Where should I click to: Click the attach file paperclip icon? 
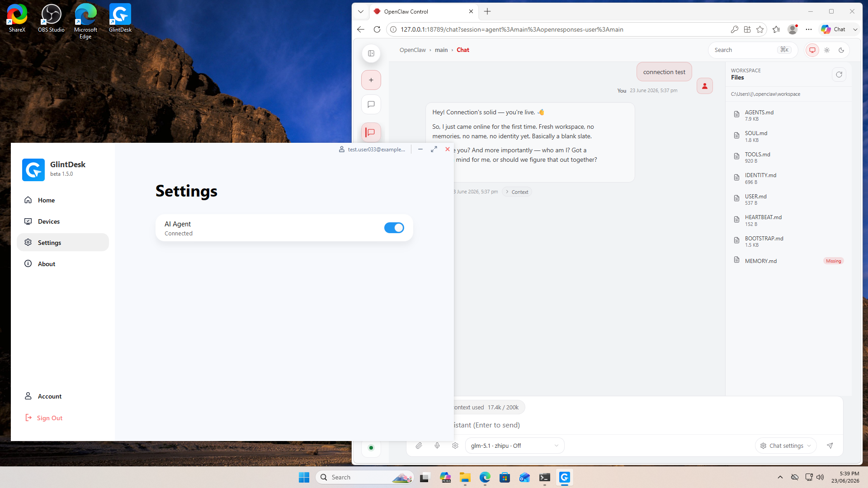(419, 446)
